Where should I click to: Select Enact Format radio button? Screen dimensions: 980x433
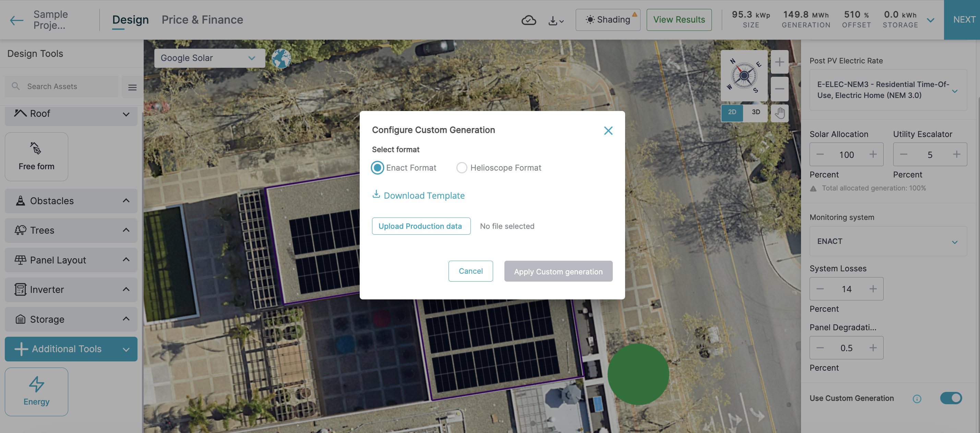(378, 168)
